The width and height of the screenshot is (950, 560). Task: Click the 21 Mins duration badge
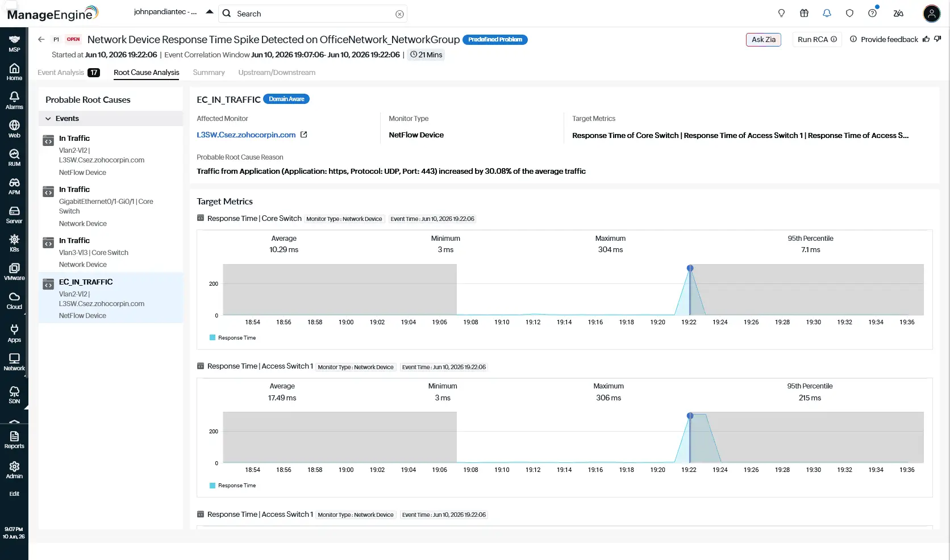point(426,55)
